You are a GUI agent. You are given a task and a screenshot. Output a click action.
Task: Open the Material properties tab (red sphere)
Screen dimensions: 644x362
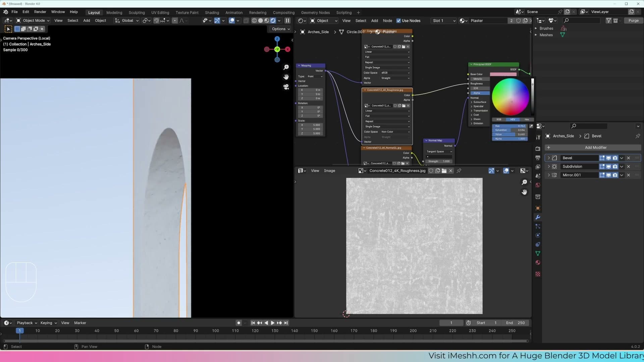click(x=538, y=262)
